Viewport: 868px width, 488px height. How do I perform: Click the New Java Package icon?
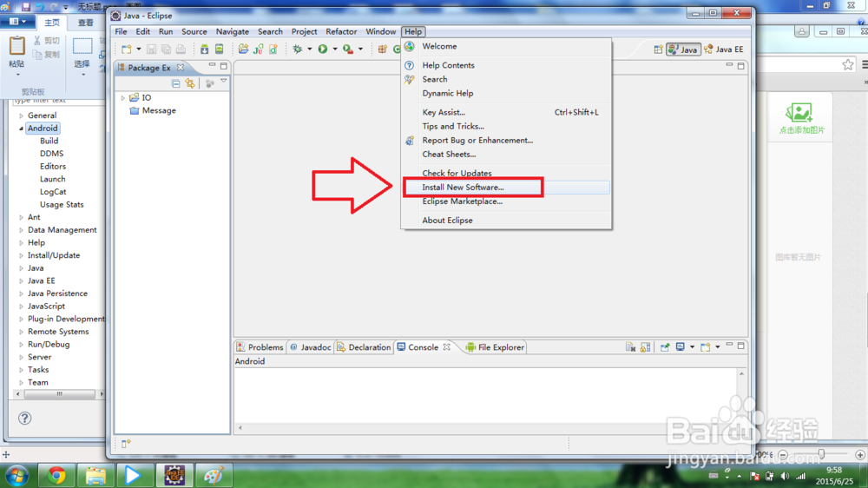pos(382,49)
